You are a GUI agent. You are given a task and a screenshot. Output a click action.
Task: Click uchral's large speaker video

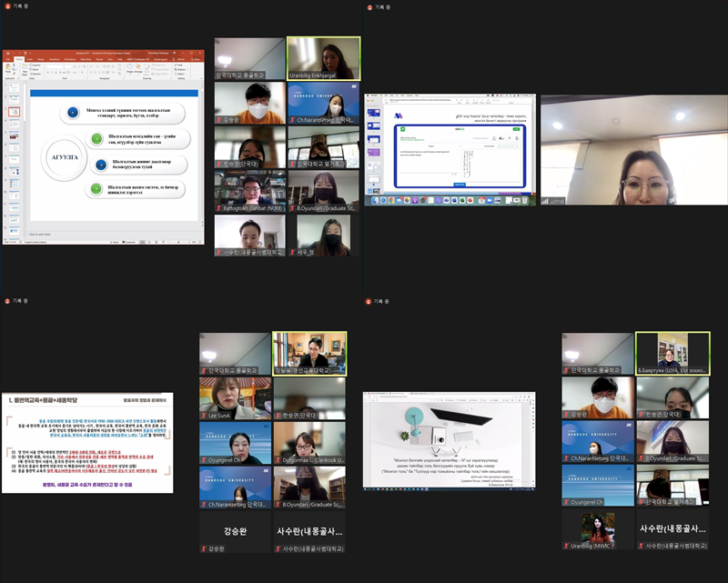pos(634,150)
